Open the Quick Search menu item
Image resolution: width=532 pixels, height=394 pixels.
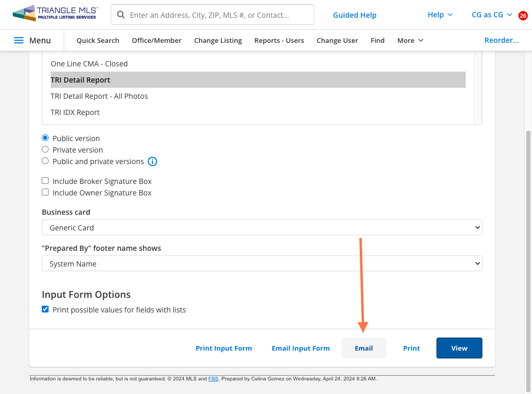coord(98,40)
